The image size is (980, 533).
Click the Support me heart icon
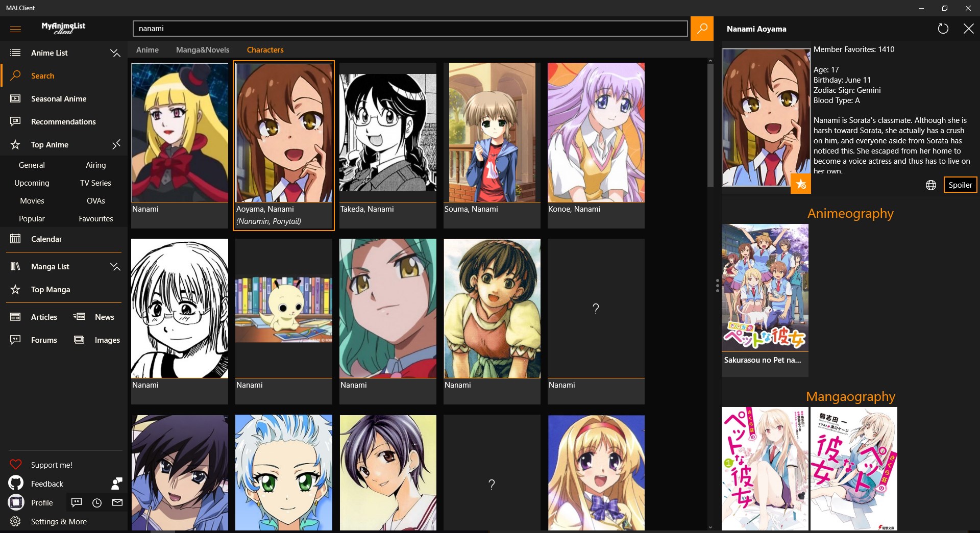click(16, 465)
